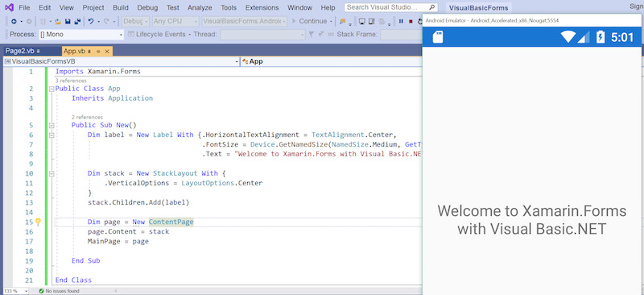Viewport: 644px width, 295px height.
Task: Click the Undo arrow icon
Action: tap(91, 22)
